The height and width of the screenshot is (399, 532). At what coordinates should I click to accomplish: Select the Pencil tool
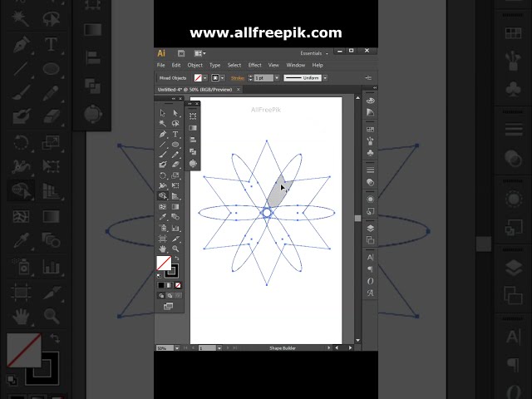click(x=175, y=155)
